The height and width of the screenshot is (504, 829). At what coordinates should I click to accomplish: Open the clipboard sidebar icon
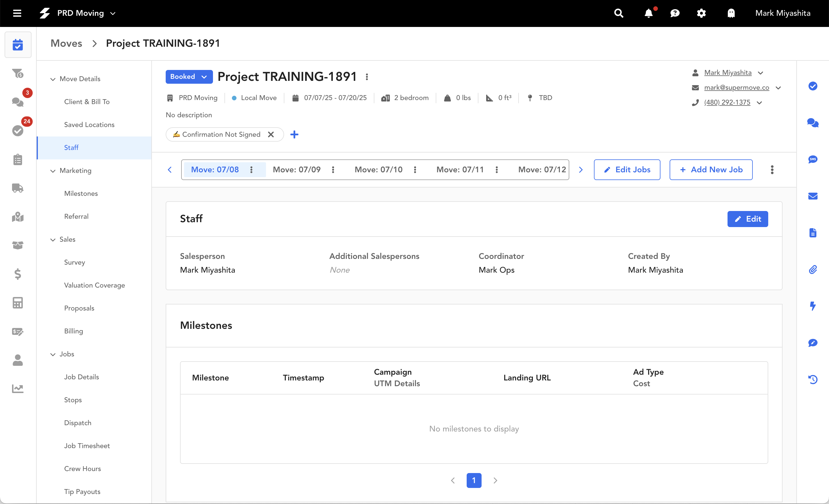[18, 159]
